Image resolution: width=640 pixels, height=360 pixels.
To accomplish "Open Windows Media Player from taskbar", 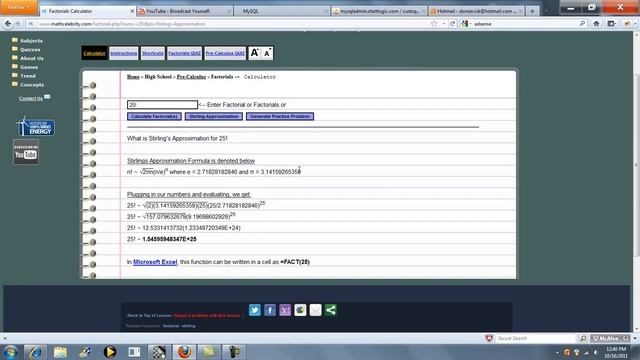I will click(x=109, y=352).
